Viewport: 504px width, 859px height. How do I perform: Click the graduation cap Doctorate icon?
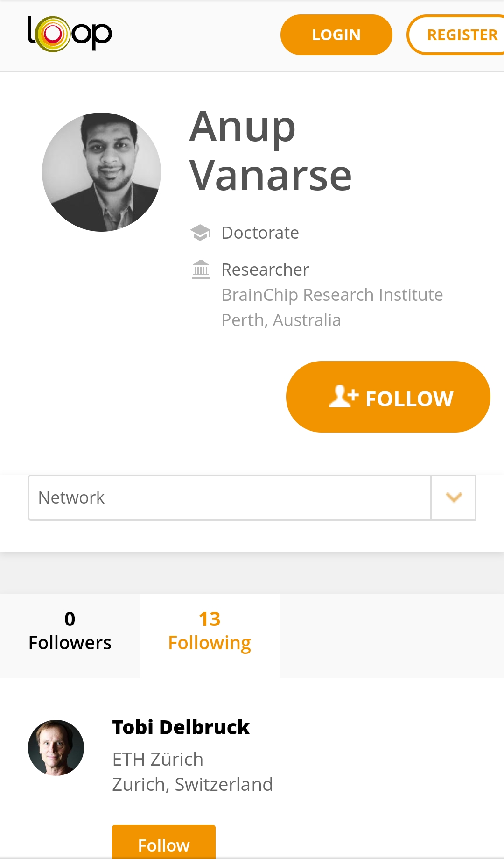tap(201, 233)
